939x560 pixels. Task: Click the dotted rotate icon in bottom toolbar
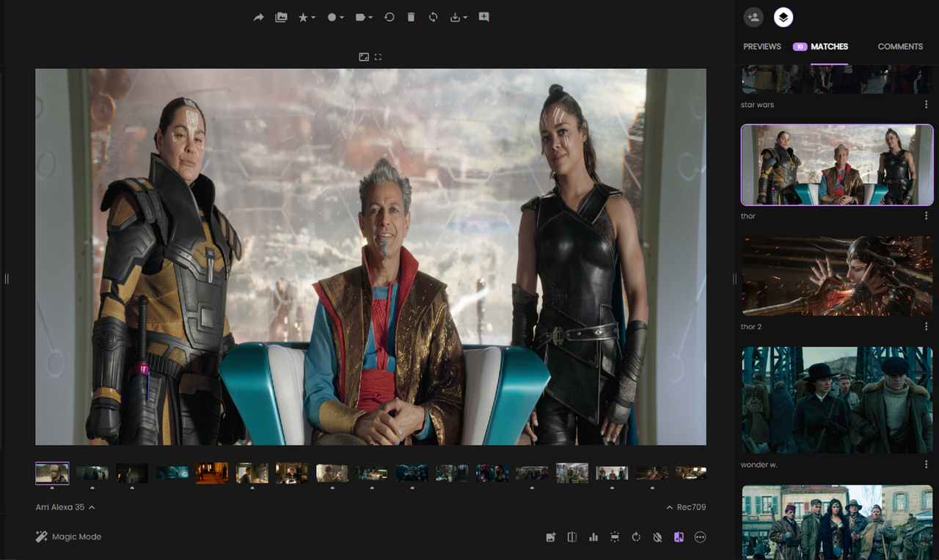click(636, 537)
